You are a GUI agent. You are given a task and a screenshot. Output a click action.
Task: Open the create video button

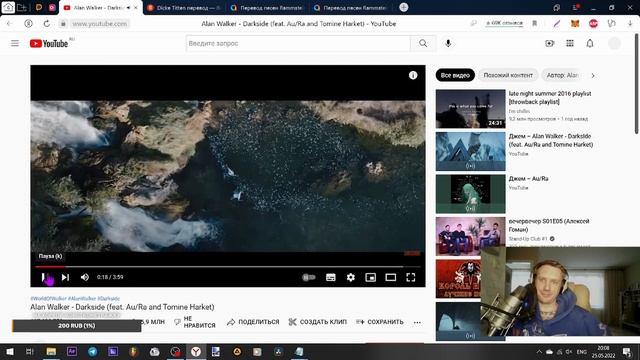tap(550, 43)
